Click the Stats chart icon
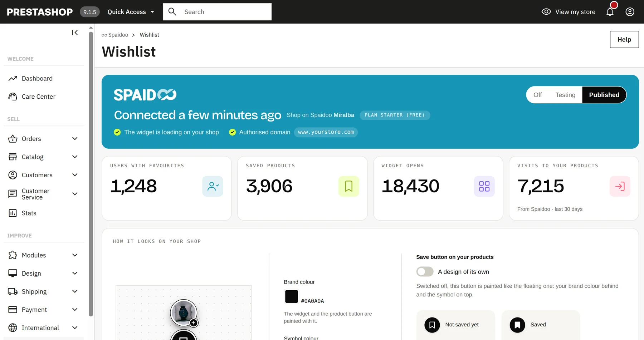Viewport: 644px width, 340px height. coord(13,213)
